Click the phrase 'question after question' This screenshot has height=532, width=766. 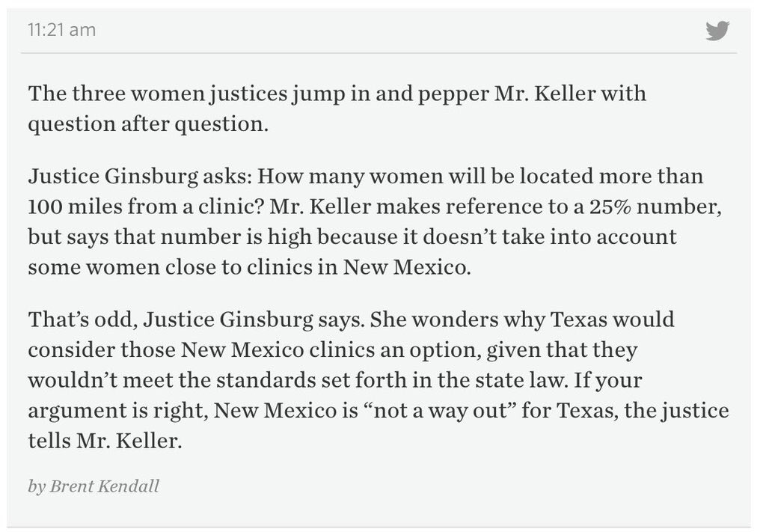click(x=147, y=124)
